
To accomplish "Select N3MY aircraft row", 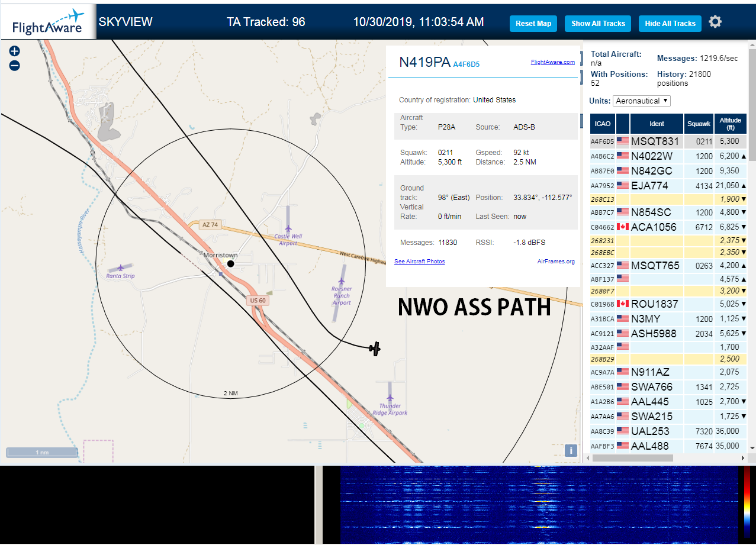I will pyautogui.click(x=668, y=319).
